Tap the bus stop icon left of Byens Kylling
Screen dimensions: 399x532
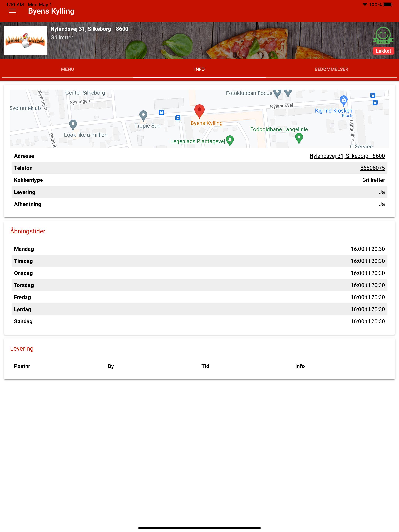pyautogui.click(x=178, y=118)
